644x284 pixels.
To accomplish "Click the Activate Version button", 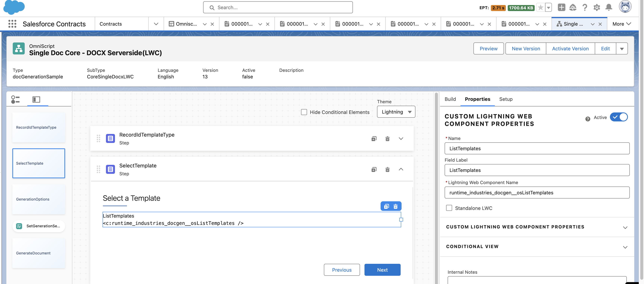I will [570, 48].
